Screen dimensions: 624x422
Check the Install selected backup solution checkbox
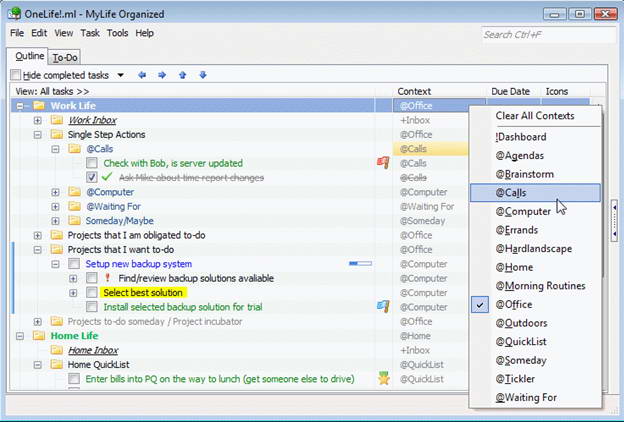click(92, 307)
